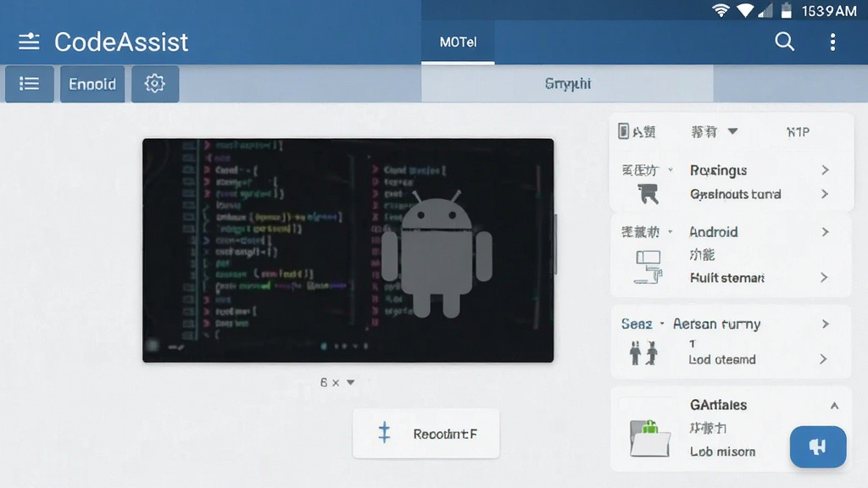868x488 pixels.
Task: Expand the Lod otesmd row chevron
Action: tap(823, 359)
